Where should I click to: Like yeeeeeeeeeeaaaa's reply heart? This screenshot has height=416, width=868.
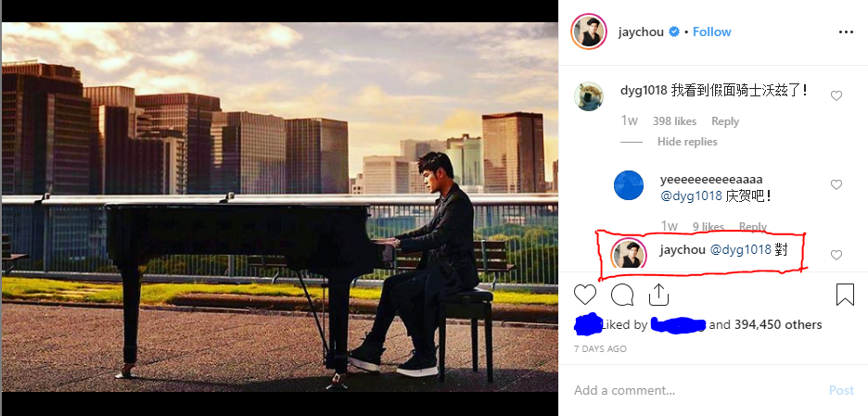click(x=836, y=184)
